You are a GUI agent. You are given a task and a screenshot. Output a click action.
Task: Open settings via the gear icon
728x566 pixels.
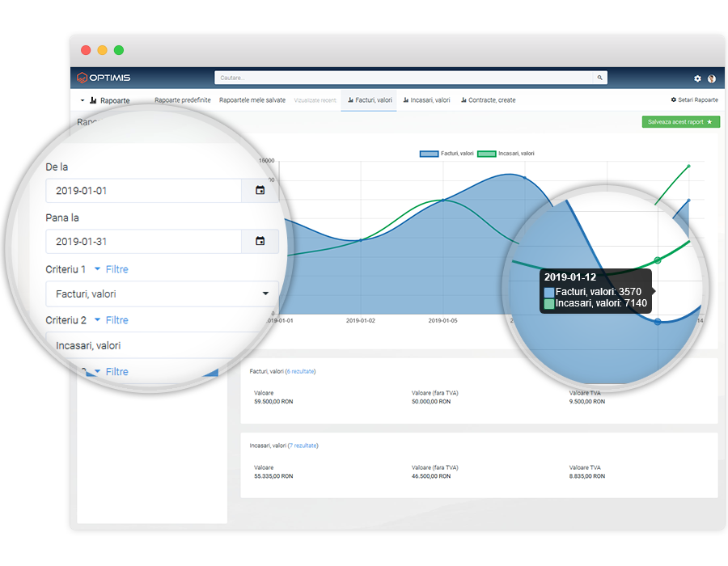click(x=697, y=78)
